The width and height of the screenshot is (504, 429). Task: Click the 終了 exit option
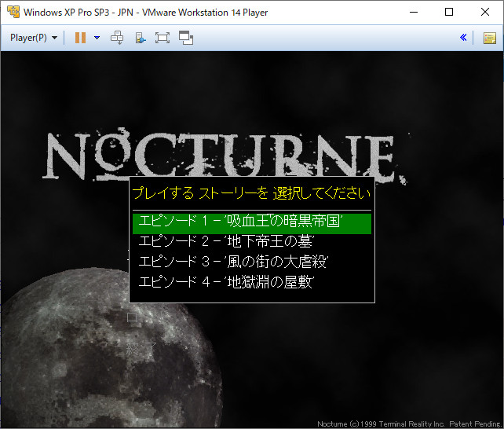point(141,349)
